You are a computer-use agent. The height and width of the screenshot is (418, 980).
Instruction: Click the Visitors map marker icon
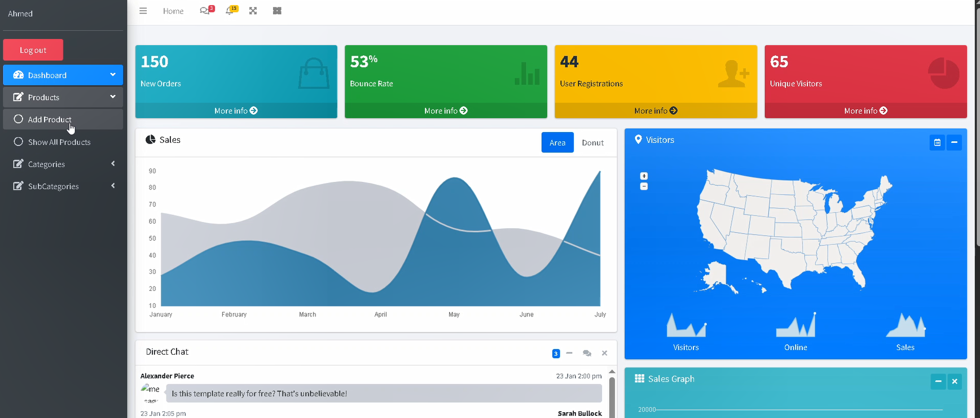[638, 140]
